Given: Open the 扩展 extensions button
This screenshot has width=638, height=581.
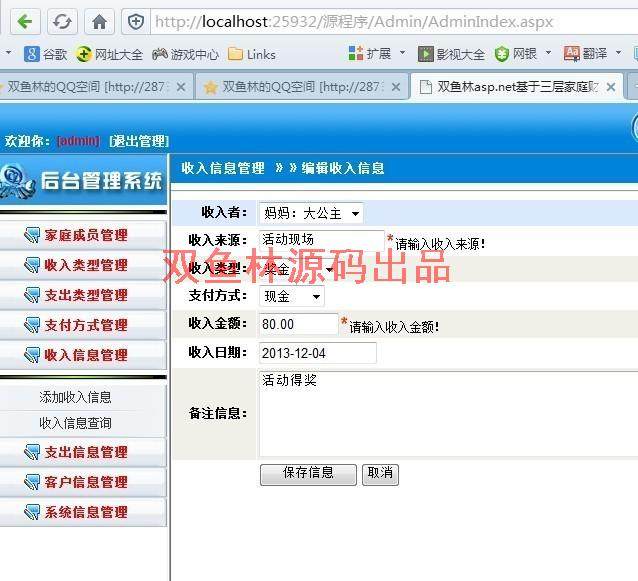Looking at the screenshot, I should pos(370,53).
